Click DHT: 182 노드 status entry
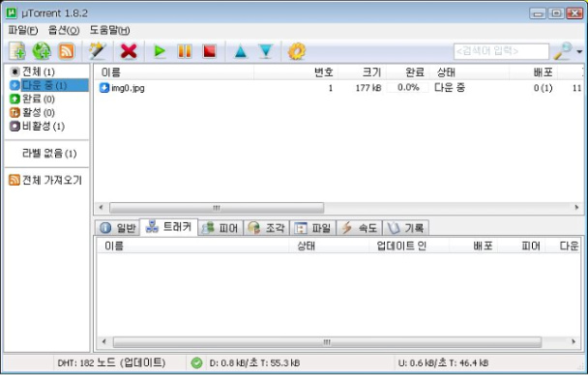Viewport: 588px width, 375px height. click(111, 362)
